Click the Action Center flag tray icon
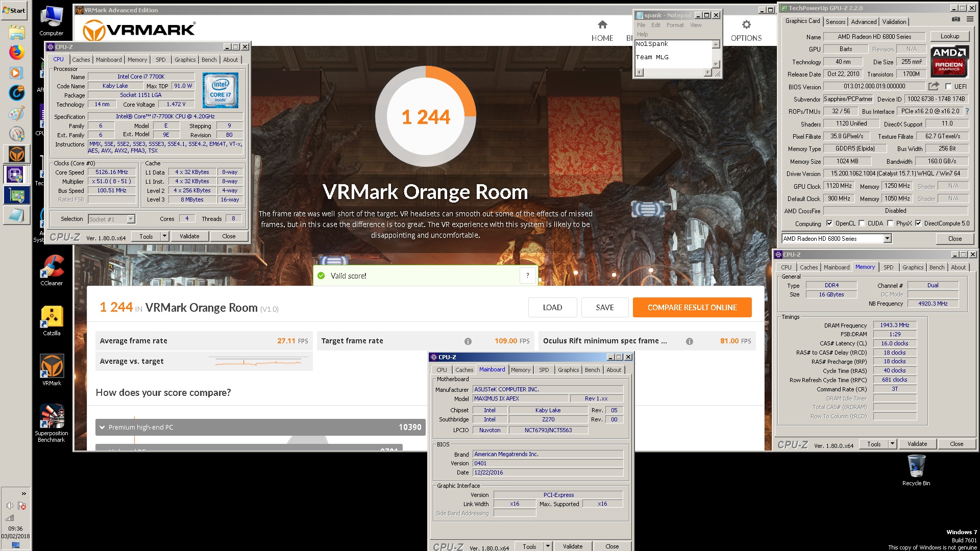This screenshot has height=551, width=980. 22,506
